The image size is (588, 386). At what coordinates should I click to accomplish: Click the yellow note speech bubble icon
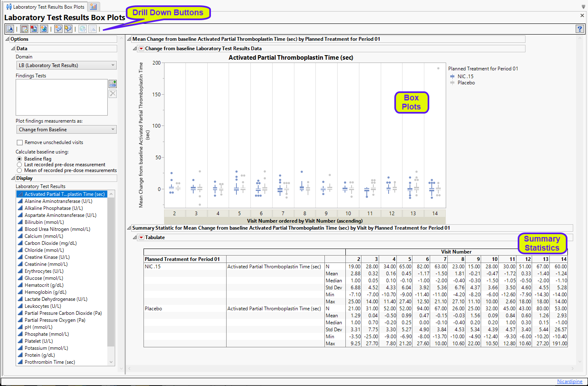click(68, 29)
